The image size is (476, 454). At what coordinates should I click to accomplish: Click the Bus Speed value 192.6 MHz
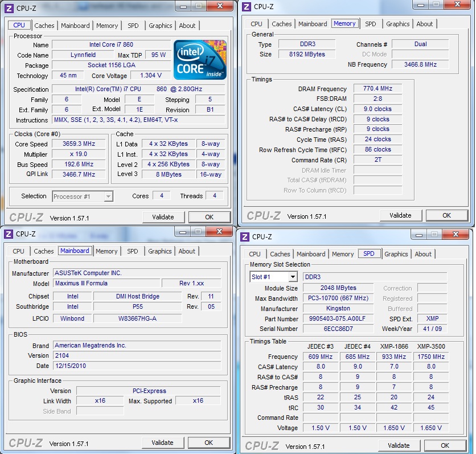79,164
